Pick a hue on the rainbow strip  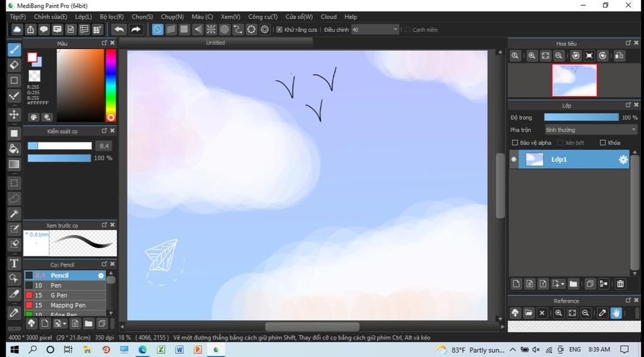(x=111, y=85)
